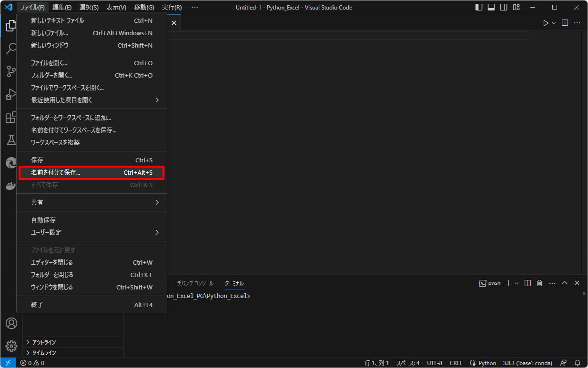Open 最近使用した項目を開く submenu
The width and height of the screenshot is (588, 368).
pos(91,100)
